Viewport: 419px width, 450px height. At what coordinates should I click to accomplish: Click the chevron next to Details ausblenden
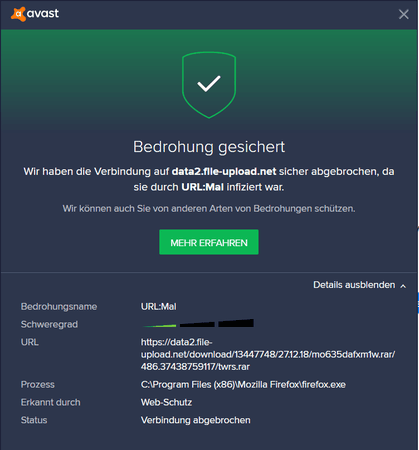[403, 286]
